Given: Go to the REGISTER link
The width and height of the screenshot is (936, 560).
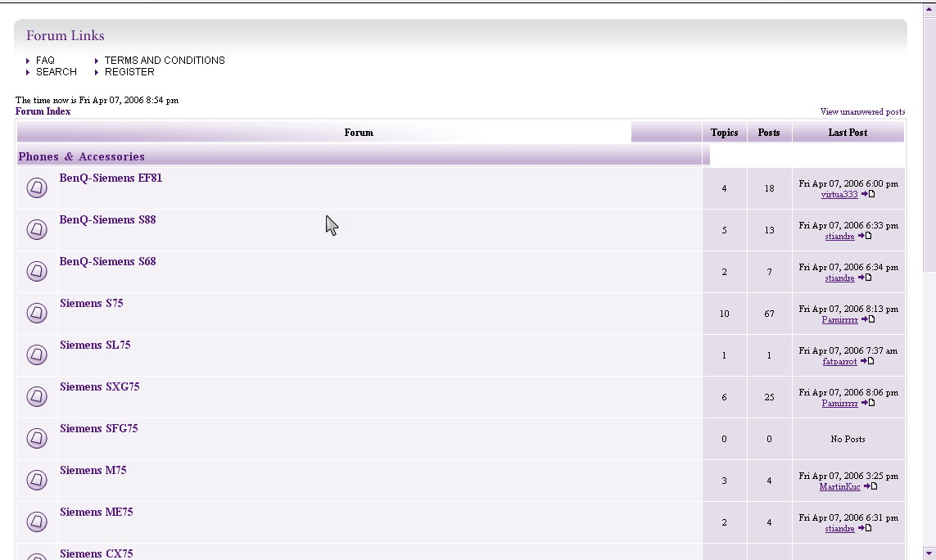Looking at the screenshot, I should pyautogui.click(x=129, y=72).
